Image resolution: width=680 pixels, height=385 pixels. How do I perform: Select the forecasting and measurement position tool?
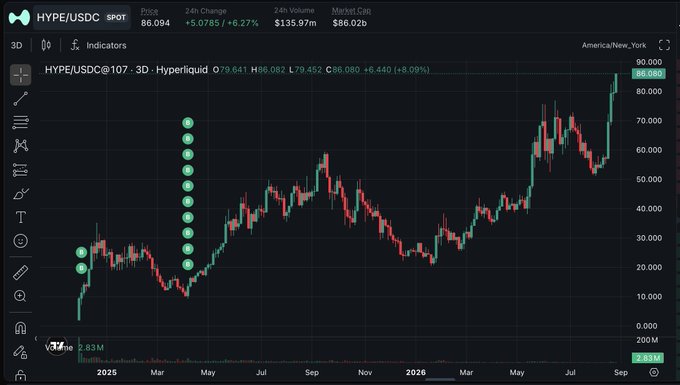pos(20,170)
